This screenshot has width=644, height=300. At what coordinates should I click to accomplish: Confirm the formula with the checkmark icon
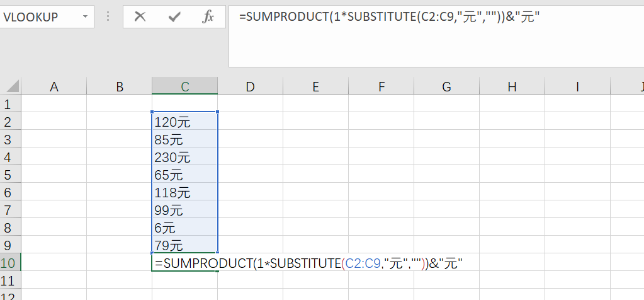tap(174, 17)
